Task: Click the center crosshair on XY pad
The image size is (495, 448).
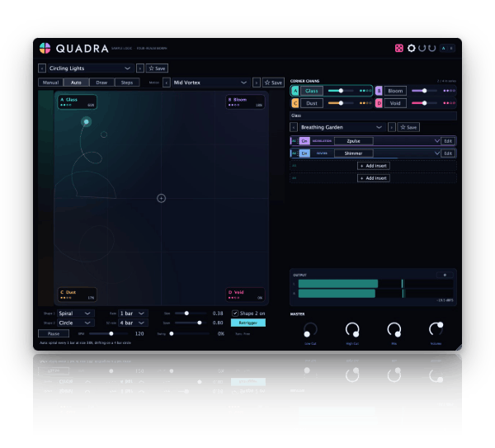Action: point(161,198)
